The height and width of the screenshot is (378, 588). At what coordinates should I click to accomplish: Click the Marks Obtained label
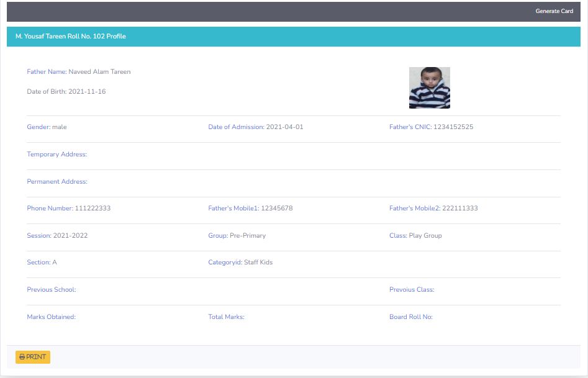52,317
